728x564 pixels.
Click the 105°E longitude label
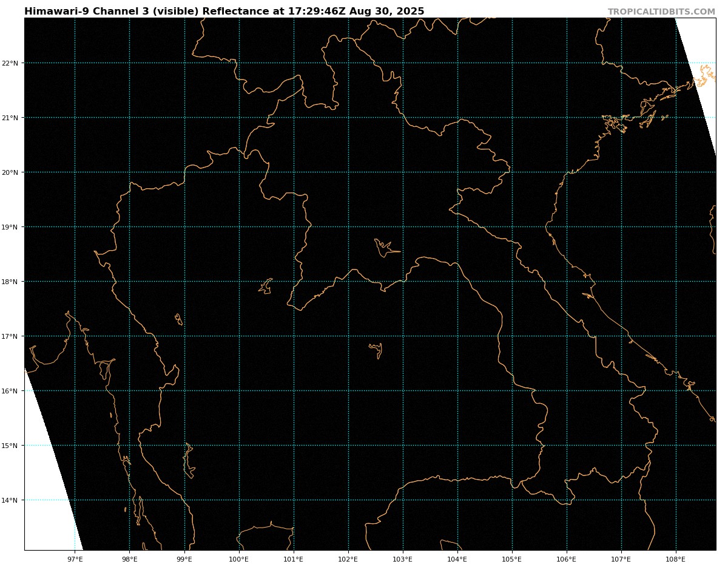click(x=511, y=559)
